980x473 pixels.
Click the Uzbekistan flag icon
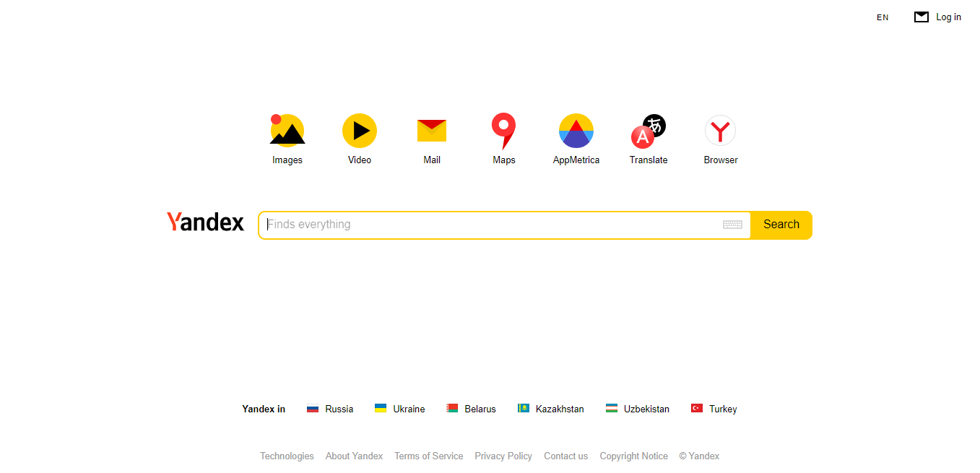point(612,409)
